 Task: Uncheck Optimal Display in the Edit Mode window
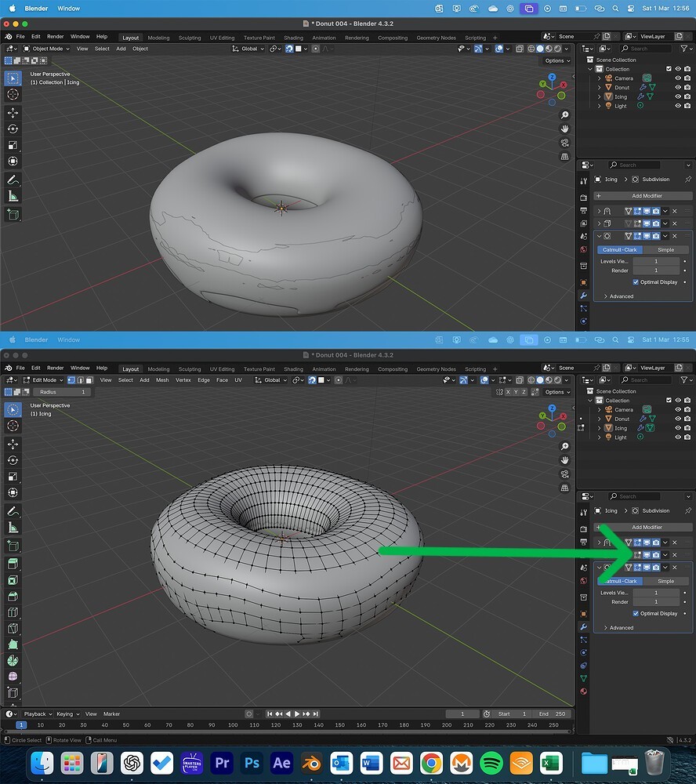point(636,614)
